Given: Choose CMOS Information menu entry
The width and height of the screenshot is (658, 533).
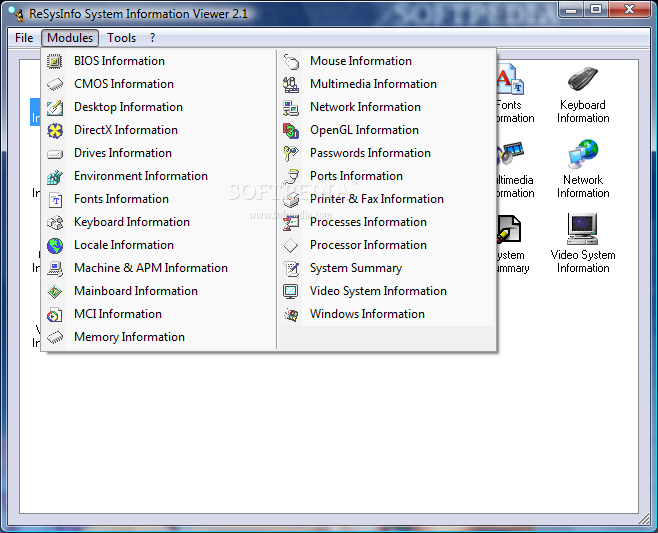Looking at the screenshot, I should pos(159,84).
